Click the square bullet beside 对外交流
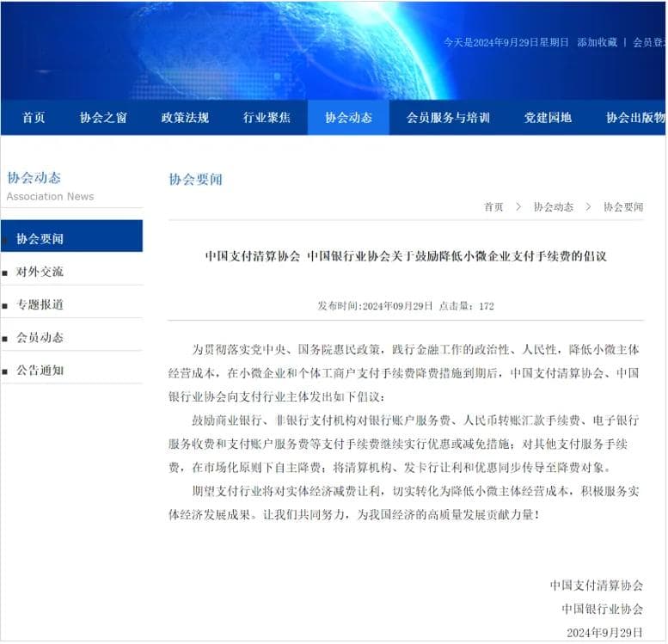 click(4, 273)
